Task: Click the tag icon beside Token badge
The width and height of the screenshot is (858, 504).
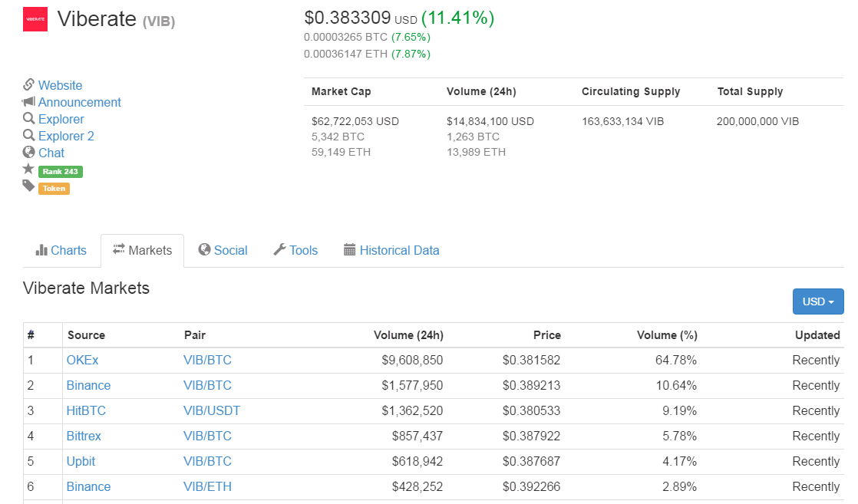Action: click(28, 186)
